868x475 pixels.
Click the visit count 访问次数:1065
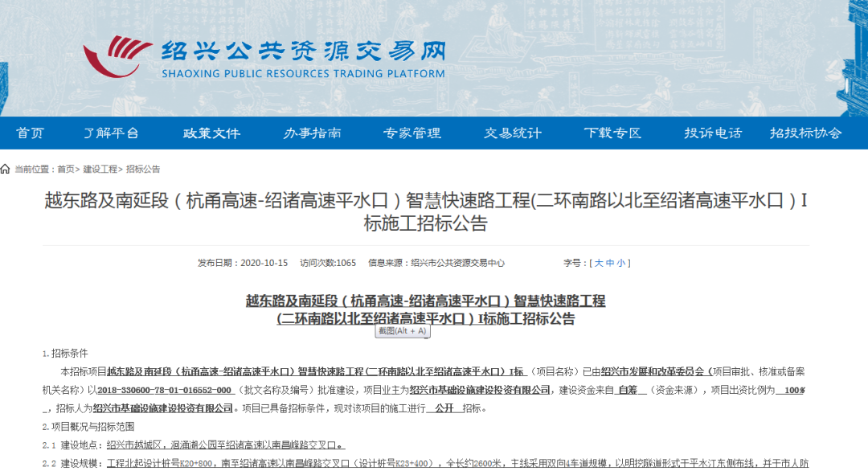[x=328, y=263]
